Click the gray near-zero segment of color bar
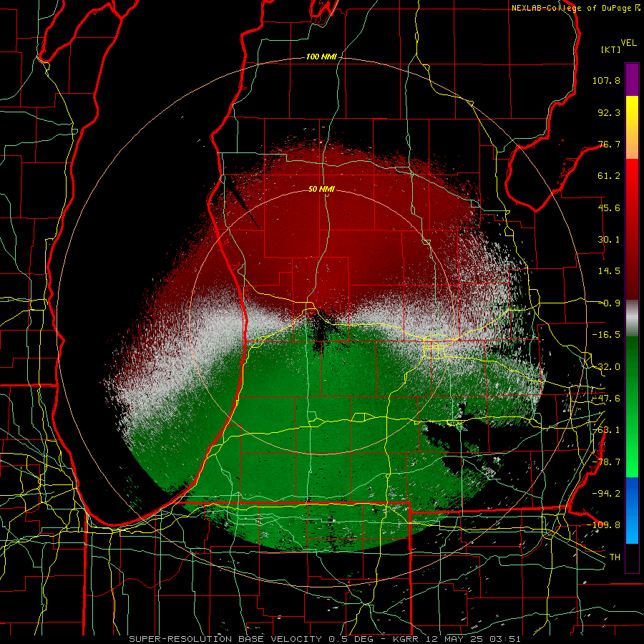This screenshot has height=644, width=644. coord(632,319)
